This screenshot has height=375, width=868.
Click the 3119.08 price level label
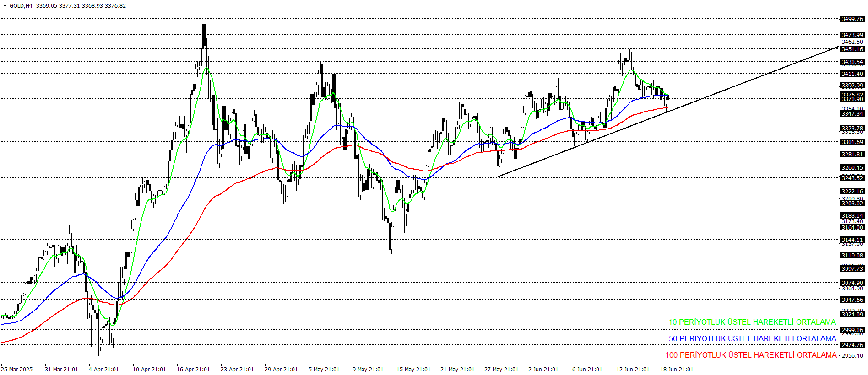[x=852, y=255]
